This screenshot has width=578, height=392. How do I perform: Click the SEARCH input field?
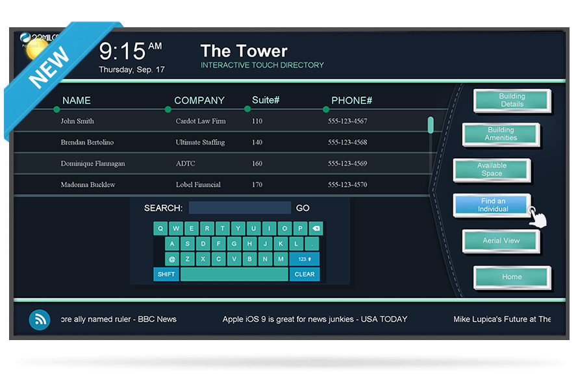tap(240, 208)
